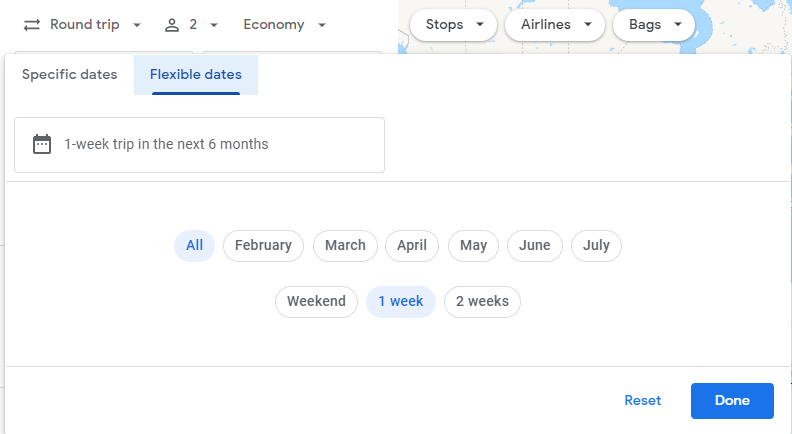Expand the passenger count dropdown arrow
This screenshot has height=434, width=792.
(x=214, y=25)
